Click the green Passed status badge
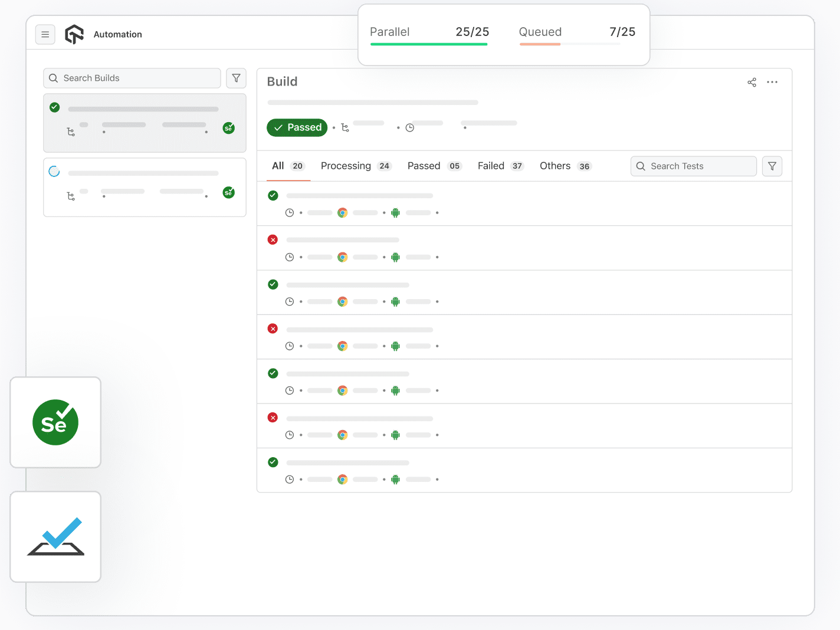 pyautogui.click(x=297, y=127)
